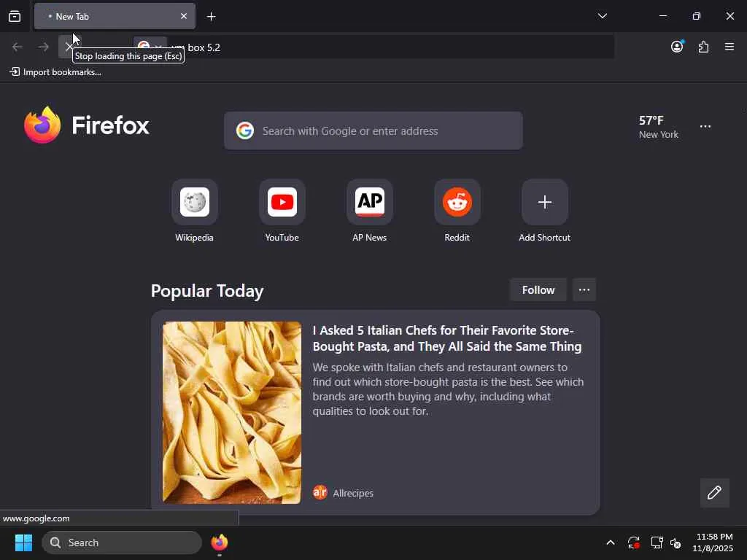This screenshot has width=747, height=560.
Task: Open the search engine selector in address bar
Action: click(x=150, y=46)
